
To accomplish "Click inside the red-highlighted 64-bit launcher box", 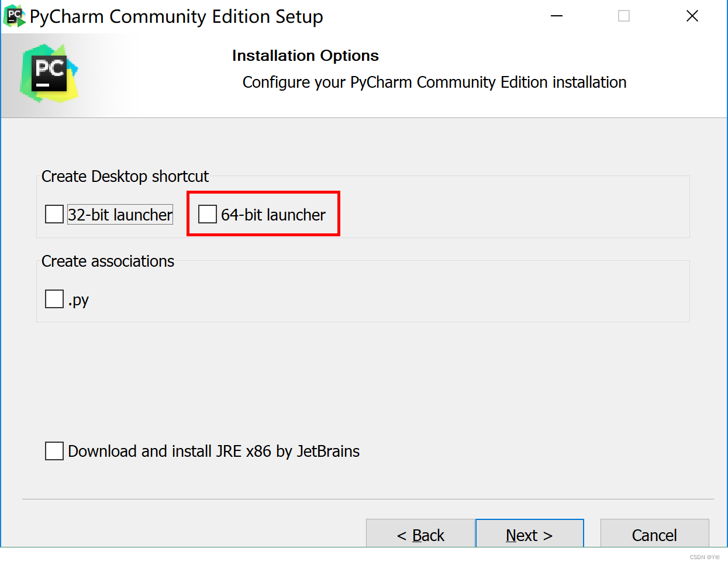I will (263, 213).
